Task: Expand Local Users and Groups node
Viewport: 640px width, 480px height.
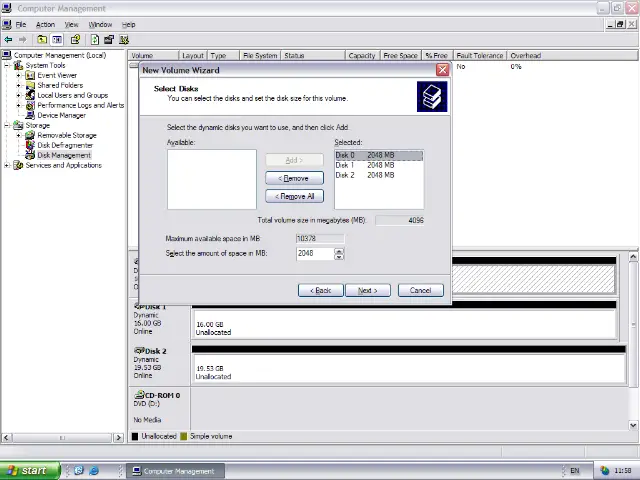Action: tap(18, 95)
